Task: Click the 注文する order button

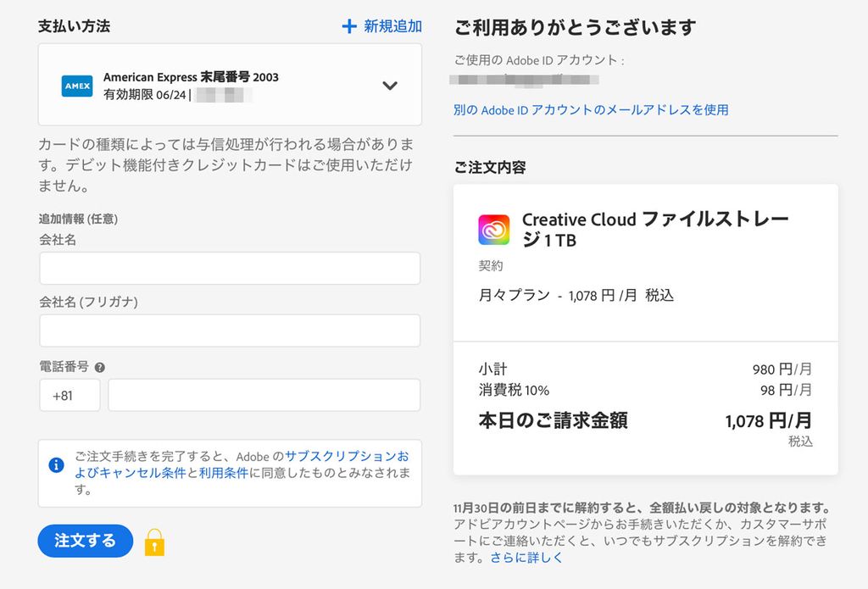Action: pos(85,541)
